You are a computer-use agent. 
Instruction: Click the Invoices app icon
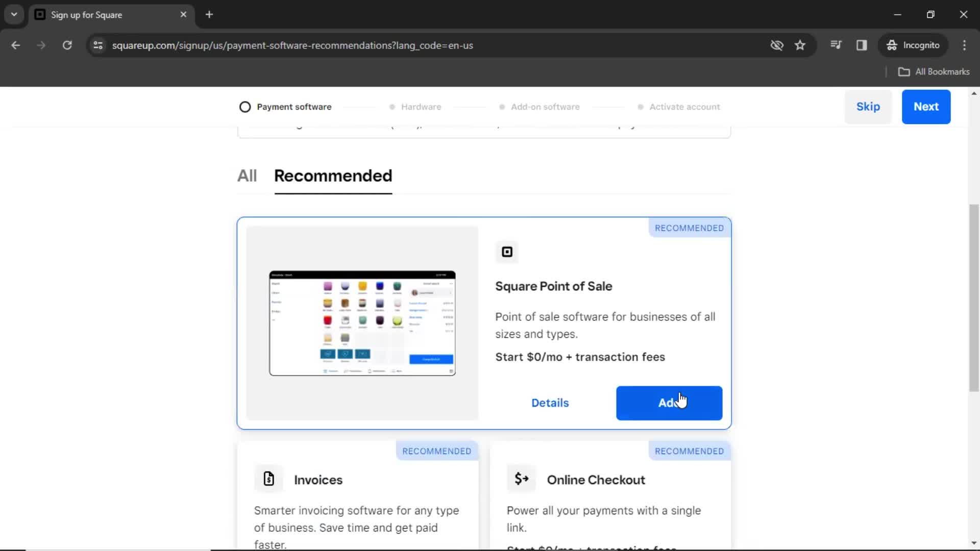268,479
